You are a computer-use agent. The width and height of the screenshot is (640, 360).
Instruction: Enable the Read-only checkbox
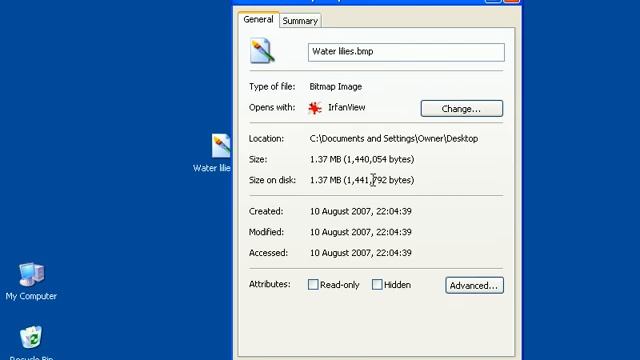pyautogui.click(x=313, y=284)
